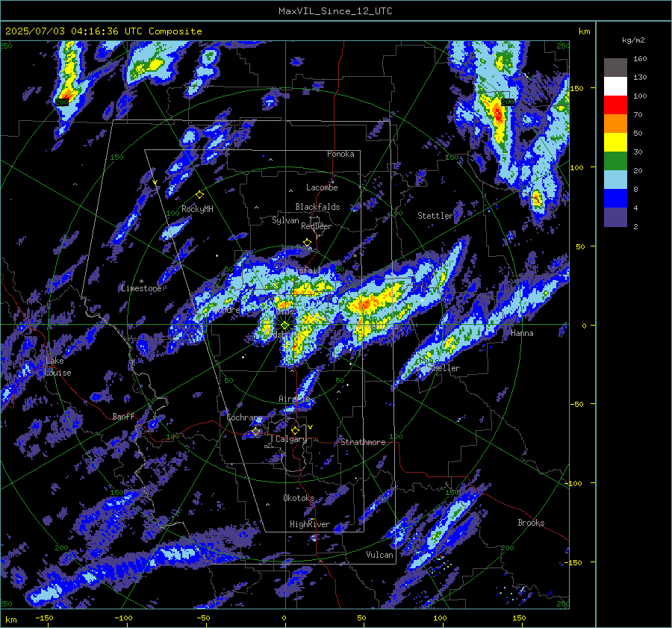Click the MaxVIL_Since_12_UTC title text
672x628 pixels.
point(335,11)
